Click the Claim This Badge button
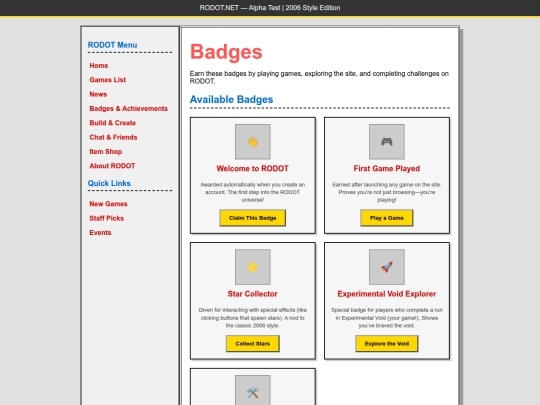540x405 pixels. point(252,218)
